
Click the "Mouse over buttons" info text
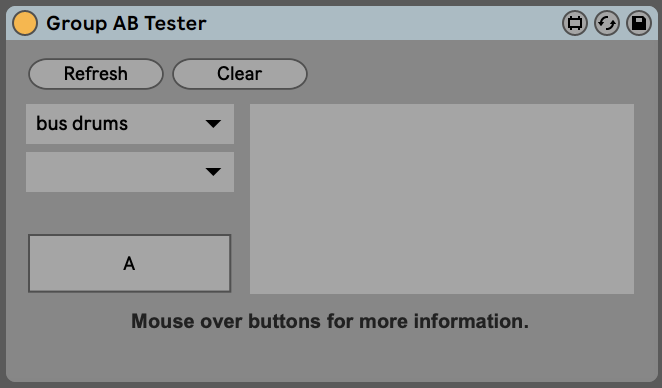click(x=330, y=321)
